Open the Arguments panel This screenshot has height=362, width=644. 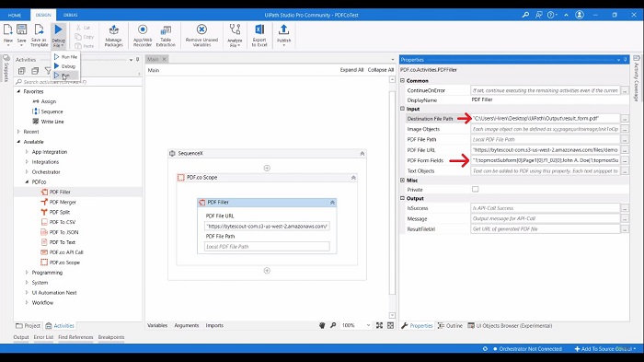pos(186,325)
